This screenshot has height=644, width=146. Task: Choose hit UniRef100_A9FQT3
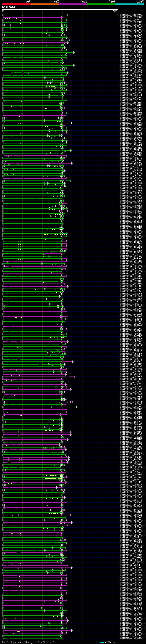[131, 326]
